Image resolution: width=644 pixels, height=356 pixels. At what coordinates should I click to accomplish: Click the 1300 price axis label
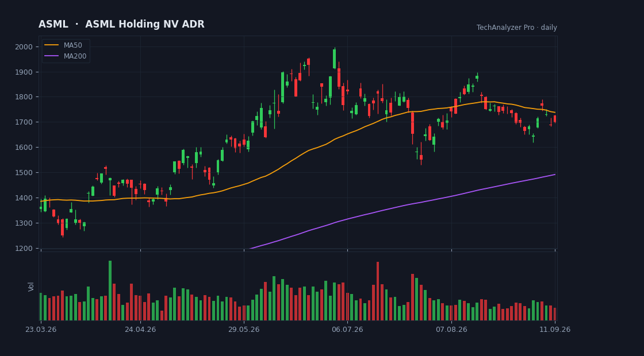tap(24, 223)
